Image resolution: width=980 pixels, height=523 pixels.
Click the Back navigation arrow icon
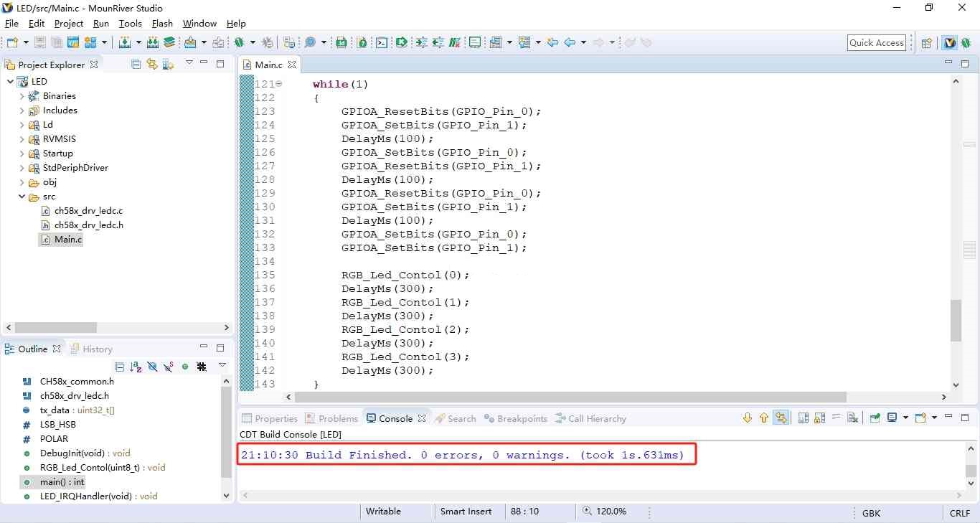point(570,43)
